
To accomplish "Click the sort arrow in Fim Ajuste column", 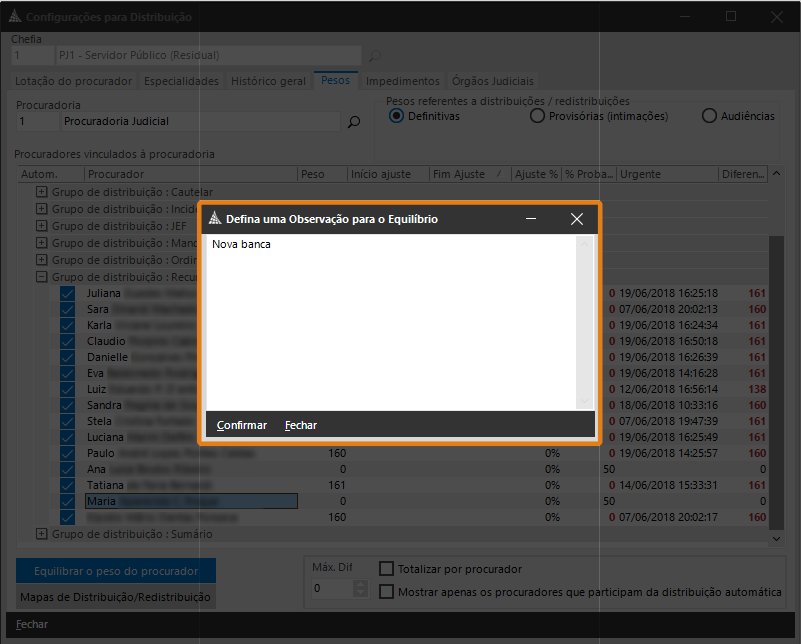I will point(497,174).
